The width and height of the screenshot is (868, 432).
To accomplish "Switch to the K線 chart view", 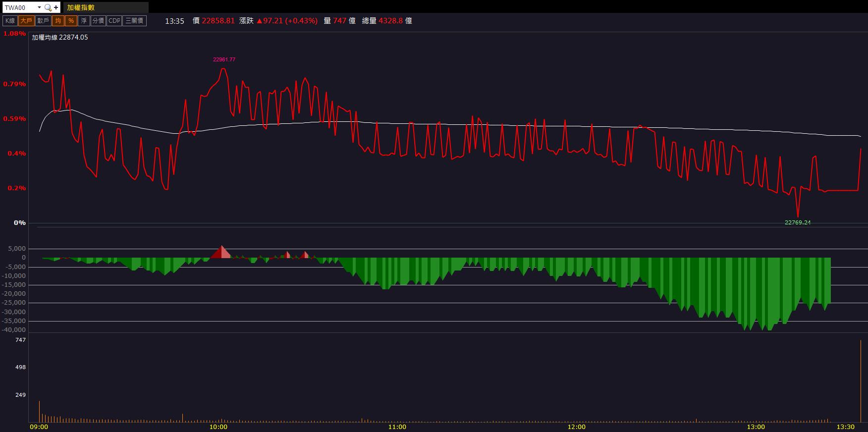I will [x=10, y=21].
